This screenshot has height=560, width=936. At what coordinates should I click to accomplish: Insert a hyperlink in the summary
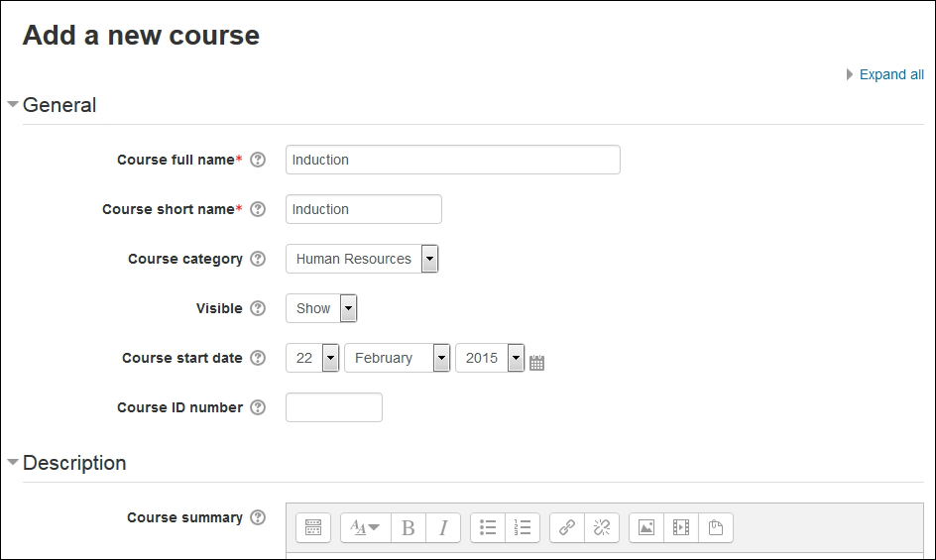[567, 527]
